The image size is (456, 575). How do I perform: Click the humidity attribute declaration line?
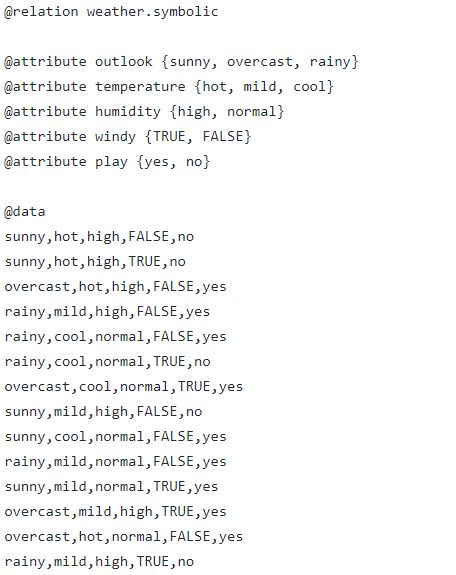(x=144, y=112)
